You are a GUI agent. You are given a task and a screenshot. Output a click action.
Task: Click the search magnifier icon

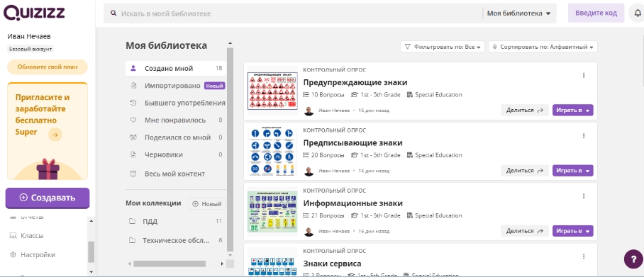113,13
